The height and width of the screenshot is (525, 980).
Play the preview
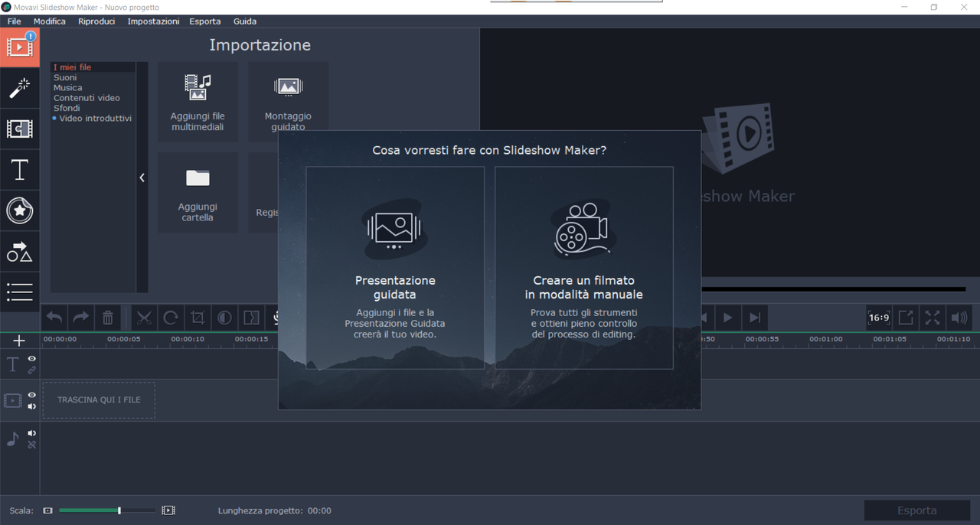click(728, 318)
